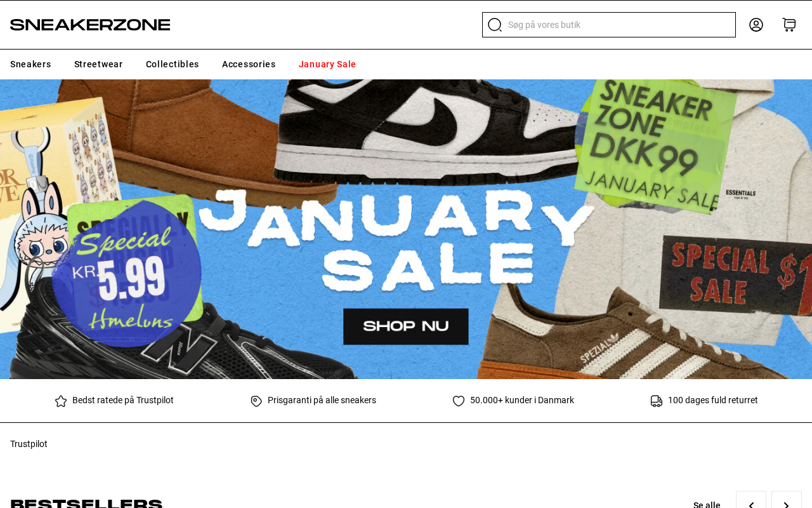
Task: Open the Streetwear menu
Action: [x=98, y=64]
